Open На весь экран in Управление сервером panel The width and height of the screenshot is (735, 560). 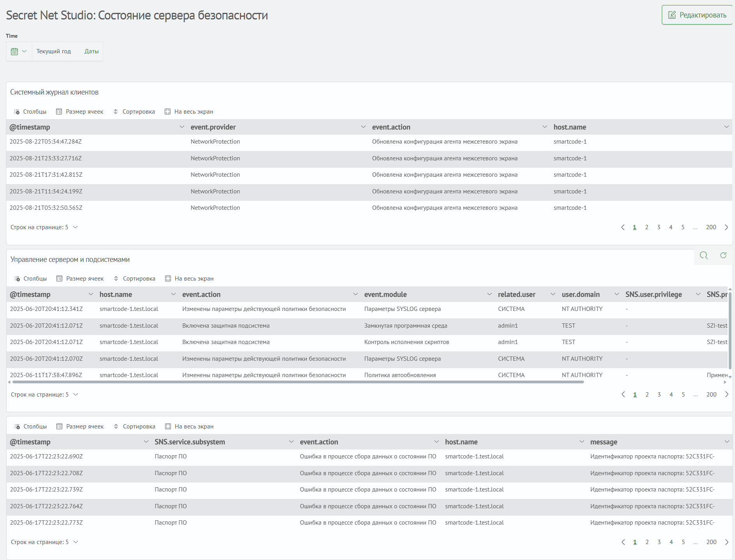pos(189,279)
